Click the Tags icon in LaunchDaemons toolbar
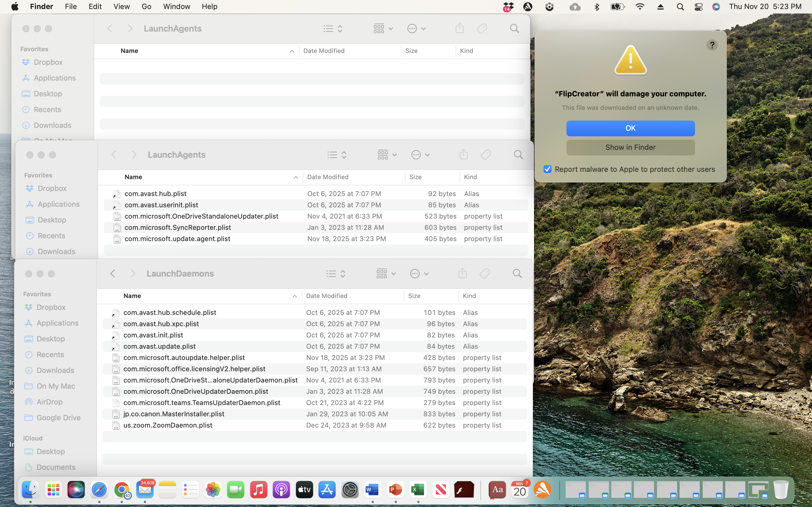This screenshot has width=812, height=507. (484, 273)
